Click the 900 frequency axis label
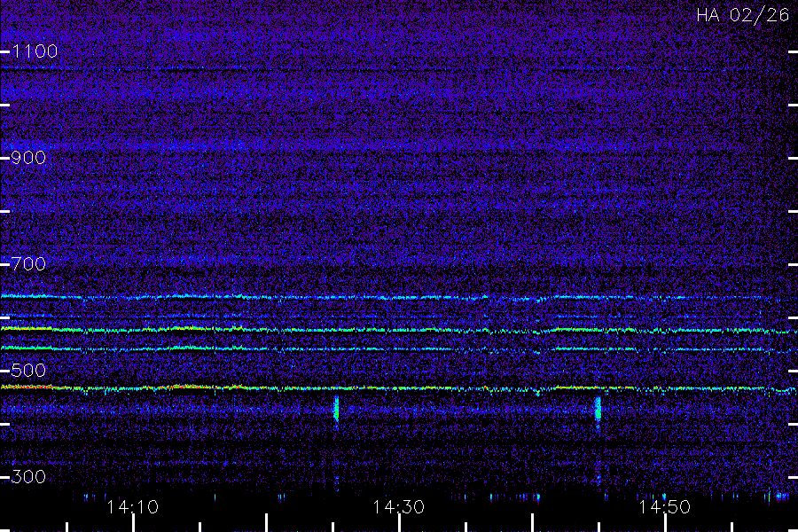Viewport: 798px width, 532px height. pyautogui.click(x=28, y=158)
